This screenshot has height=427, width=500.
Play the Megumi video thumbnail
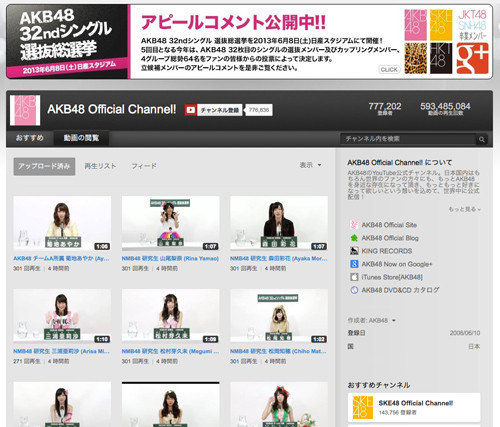[171, 316]
